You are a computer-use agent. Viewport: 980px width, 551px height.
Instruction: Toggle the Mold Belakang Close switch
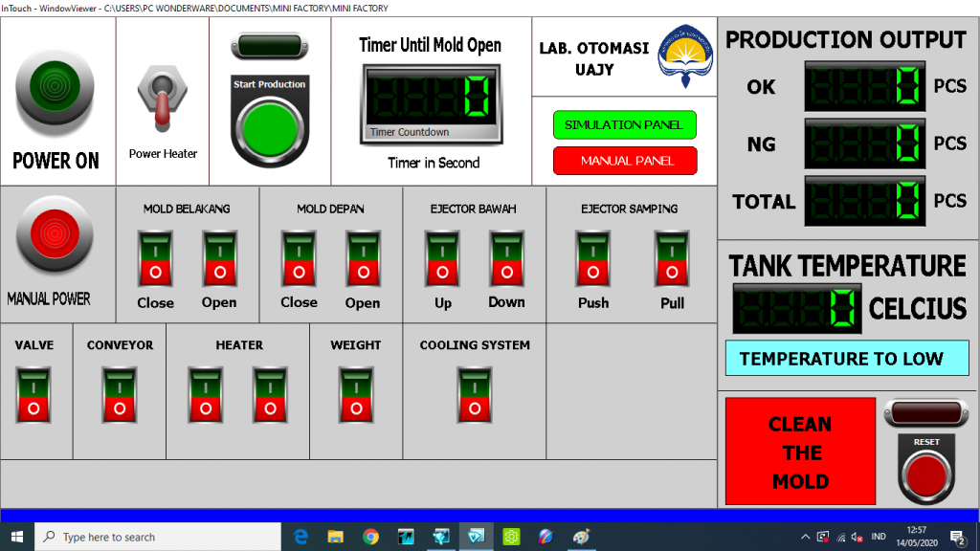(155, 259)
